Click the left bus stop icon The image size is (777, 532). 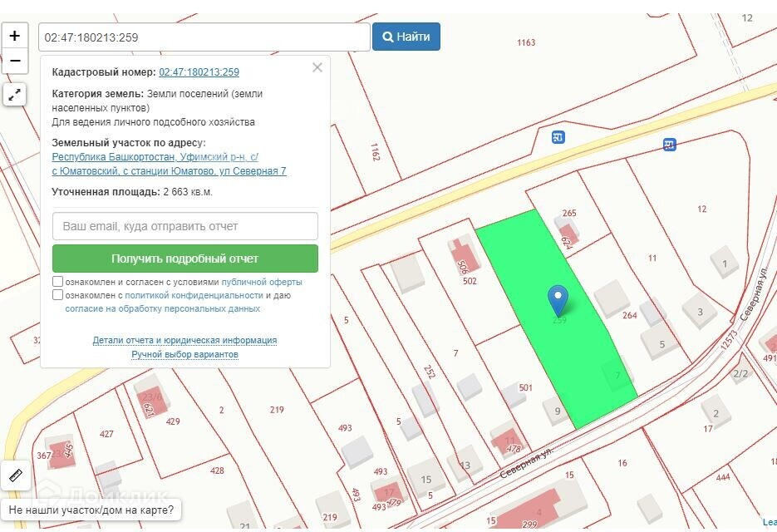click(x=558, y=137)
